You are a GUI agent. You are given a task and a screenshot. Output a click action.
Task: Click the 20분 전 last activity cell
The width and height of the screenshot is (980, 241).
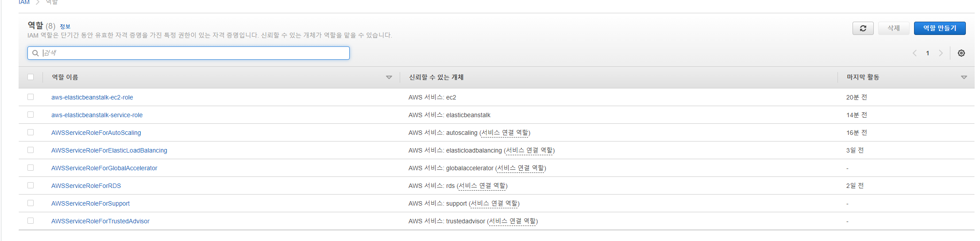[x=857, y=97]
